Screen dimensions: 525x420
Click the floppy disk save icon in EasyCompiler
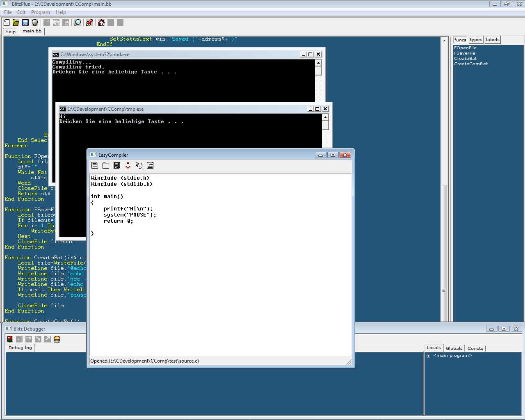[117, 165]
